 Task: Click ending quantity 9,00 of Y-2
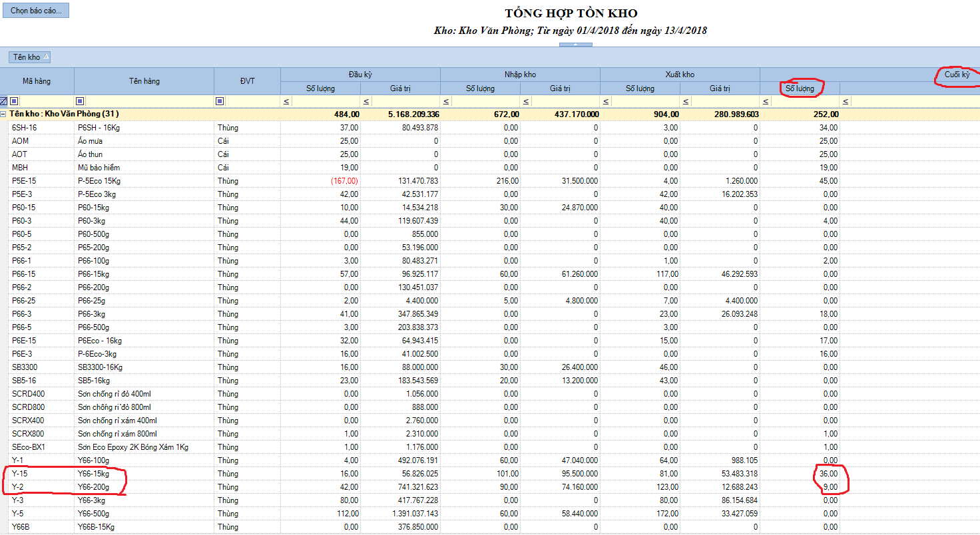(800, 487)
